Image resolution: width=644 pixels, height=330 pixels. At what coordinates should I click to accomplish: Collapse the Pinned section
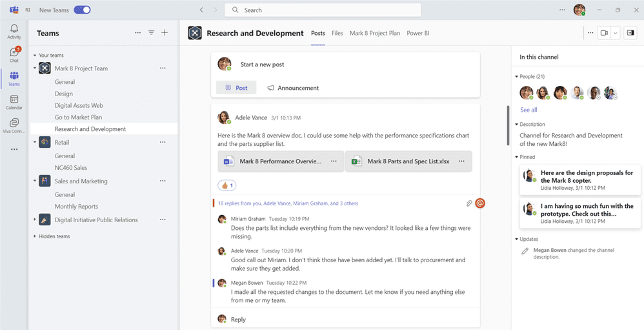[x=517, y=157]
